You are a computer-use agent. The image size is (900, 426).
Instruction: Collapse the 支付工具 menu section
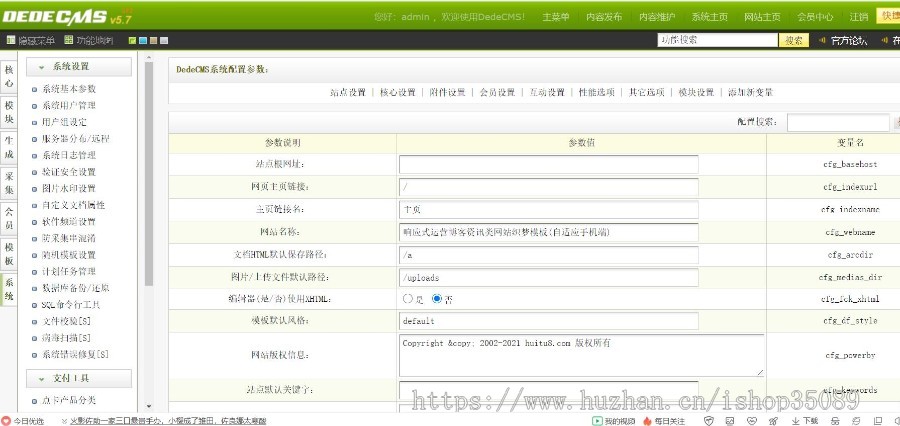pos(79,379)
